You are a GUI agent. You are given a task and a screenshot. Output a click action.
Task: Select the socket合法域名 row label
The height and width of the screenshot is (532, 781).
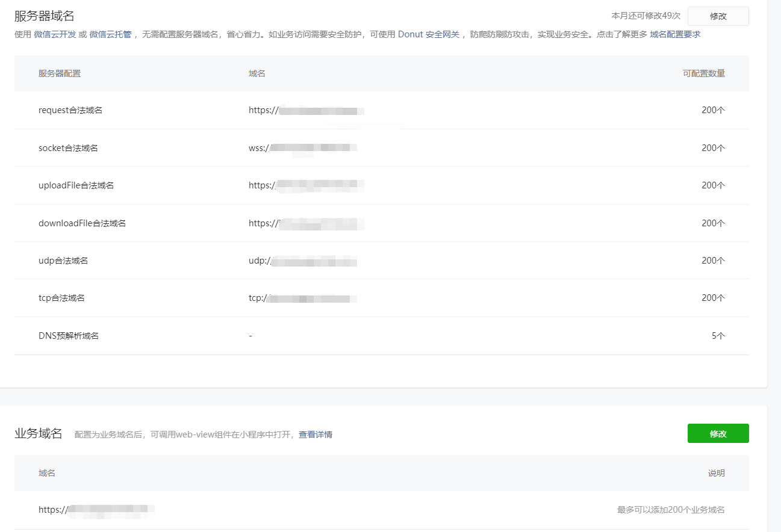(68, 148)
